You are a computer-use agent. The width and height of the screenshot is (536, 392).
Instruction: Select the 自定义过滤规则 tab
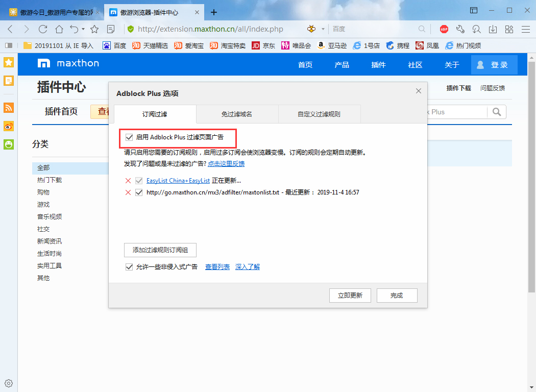tap(319, 114)
